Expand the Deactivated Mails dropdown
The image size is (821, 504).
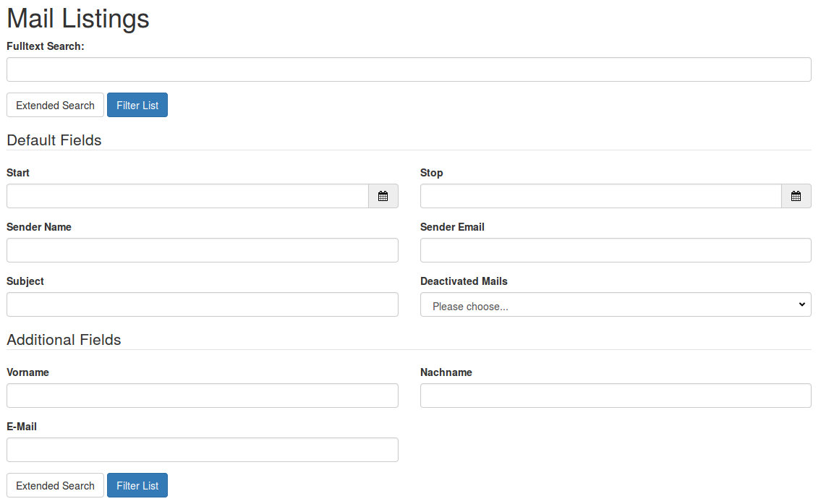point(615,305)
